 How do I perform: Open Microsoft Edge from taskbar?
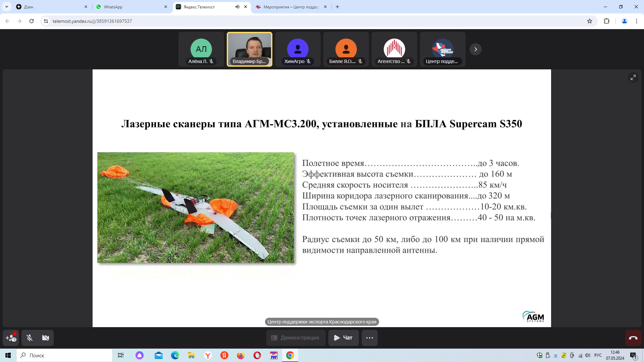[175, 355]
